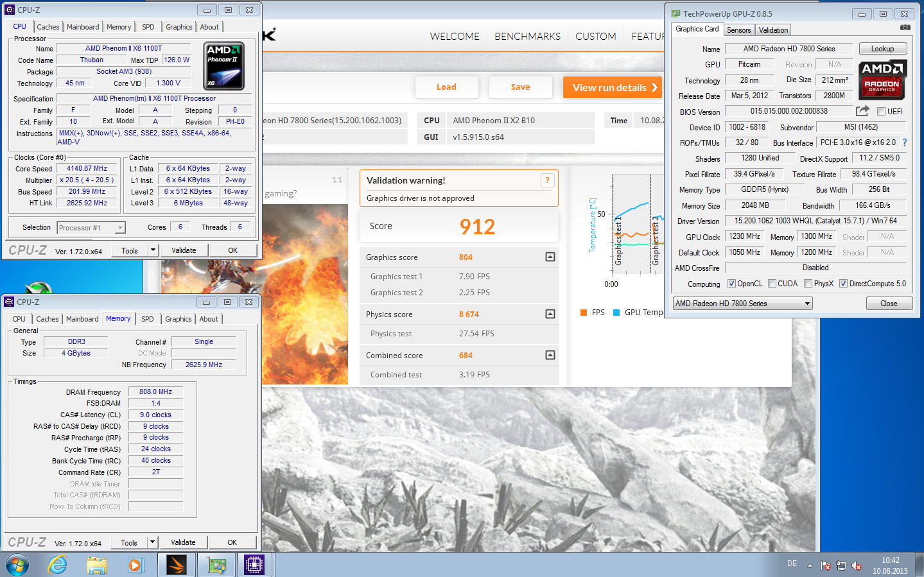Screen dimensions: 924x577
Task: Click the 912 score value
Action: tap(477, 227)
